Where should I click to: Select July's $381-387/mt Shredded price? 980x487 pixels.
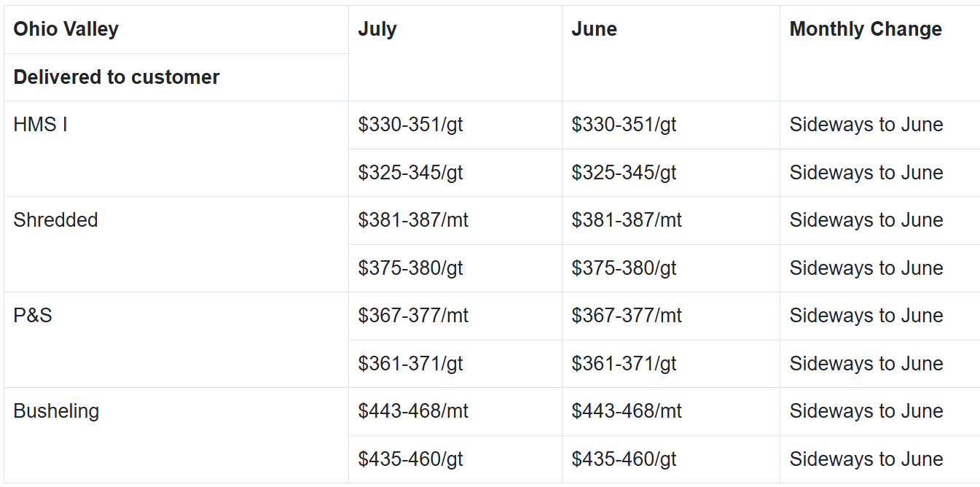[413, 220]
